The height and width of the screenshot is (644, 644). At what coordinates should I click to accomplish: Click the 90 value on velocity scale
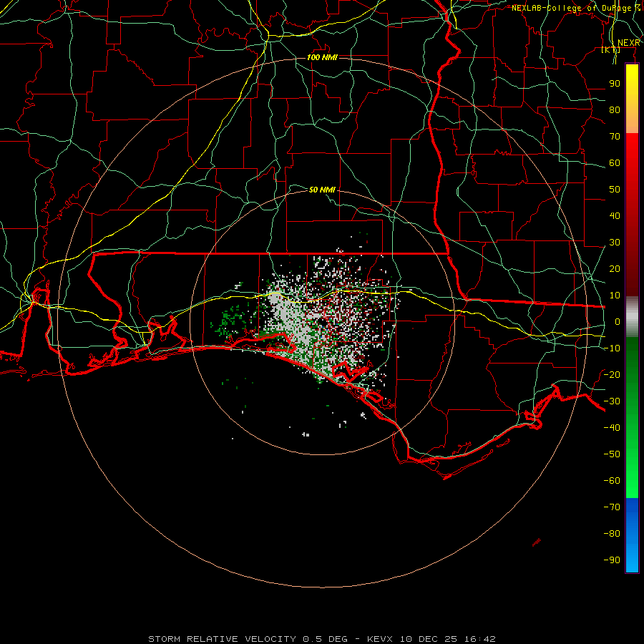click(x=615, y=84)
